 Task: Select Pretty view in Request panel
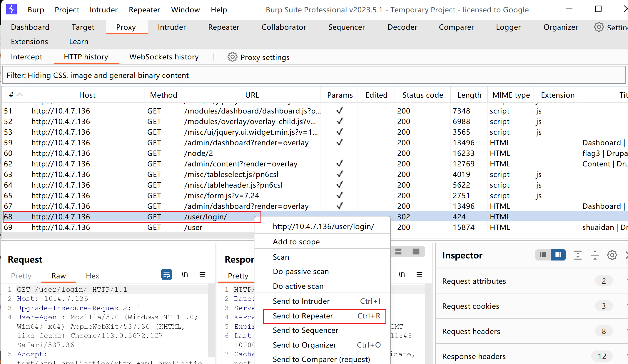21,276
